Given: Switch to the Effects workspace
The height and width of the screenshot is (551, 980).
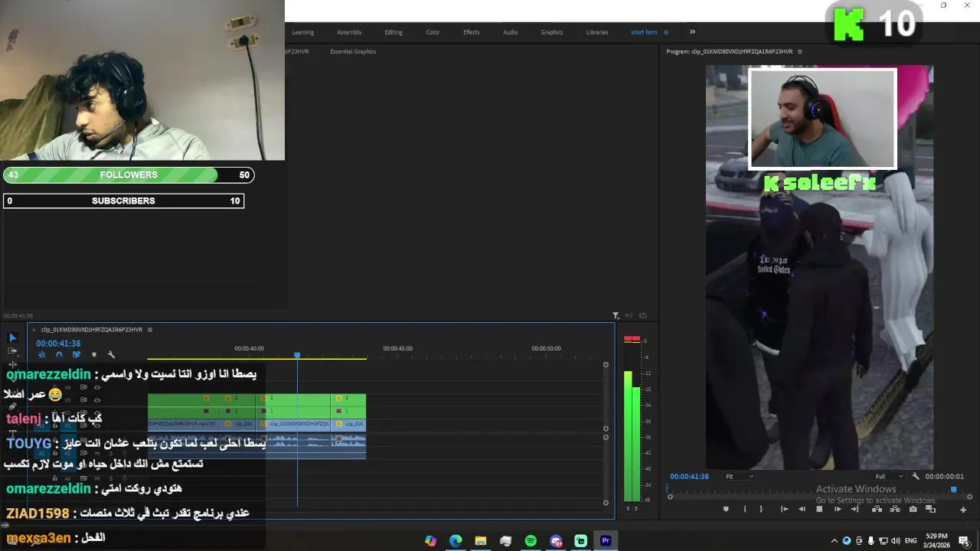Looking at the screenshot, I should point(472,32).
